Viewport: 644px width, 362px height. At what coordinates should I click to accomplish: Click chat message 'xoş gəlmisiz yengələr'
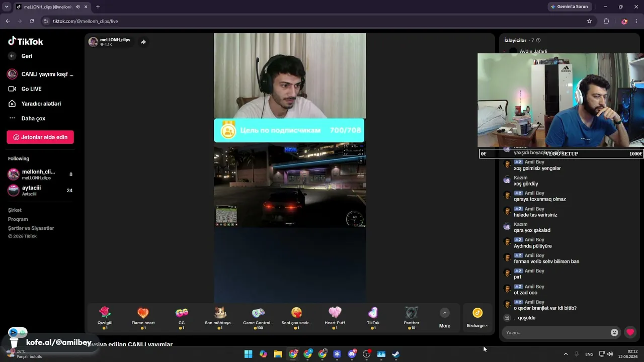click(x=537, y=168)
